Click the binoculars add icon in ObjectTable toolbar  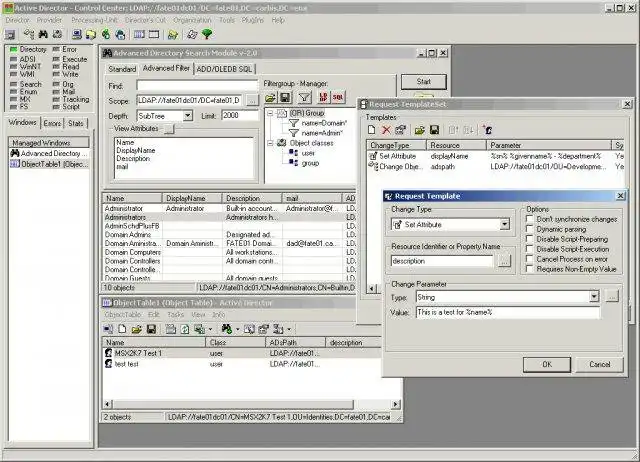tap(227, 329)
